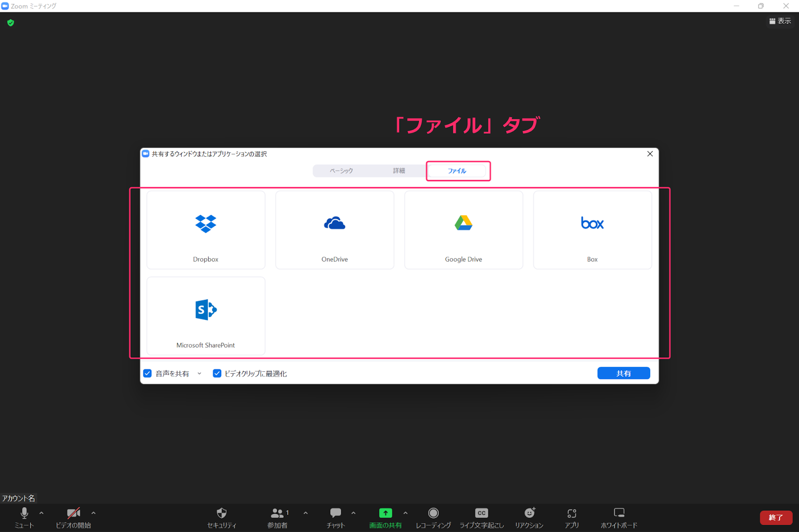
Task: Expand the 音声を共有 dropdown arrow
Action: pyautogui.click(x=199, y=373)
